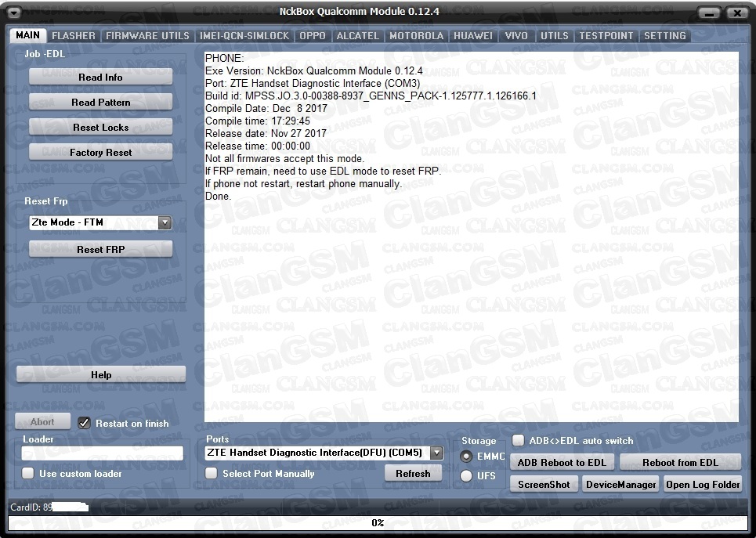
Task: Switch to the TESTPOINT tab
Action: click(x=606, y=36)
